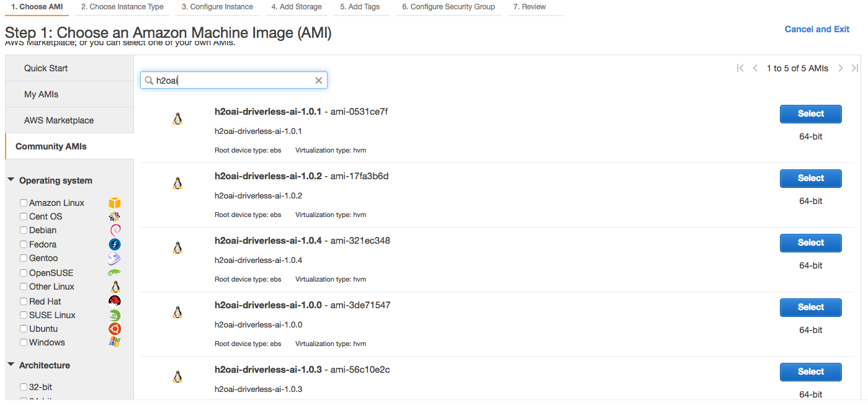
Task: Click the Ubuntu logo icon in Operating system
Action: click(x=114, y=329)
